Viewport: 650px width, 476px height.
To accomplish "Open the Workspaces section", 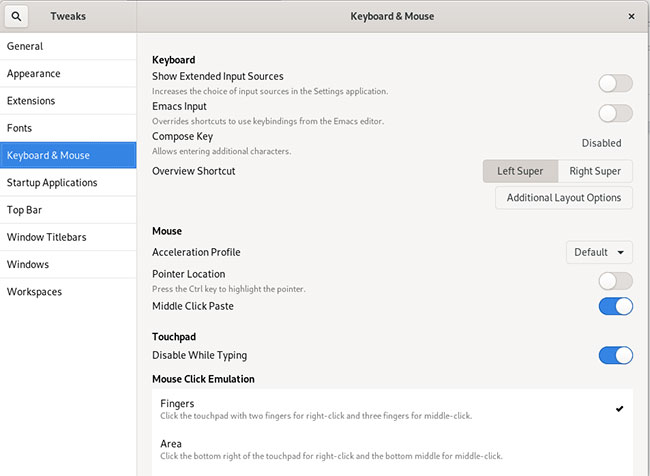I will pos(68,292).
